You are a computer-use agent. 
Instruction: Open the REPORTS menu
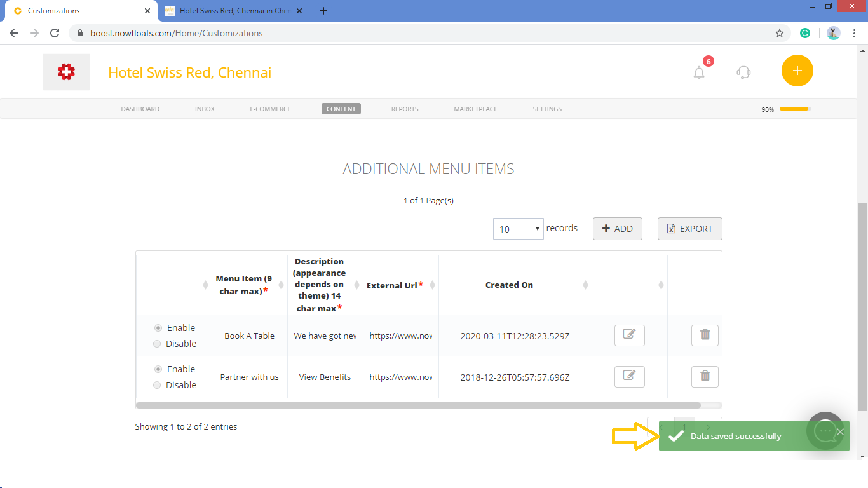(x=405, y=109)
